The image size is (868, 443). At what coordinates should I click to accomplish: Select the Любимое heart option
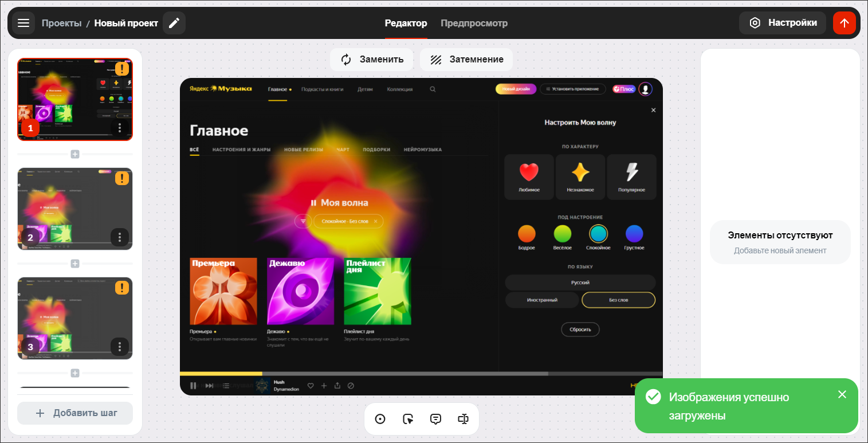pyautogui.click(x=529, y=177)
